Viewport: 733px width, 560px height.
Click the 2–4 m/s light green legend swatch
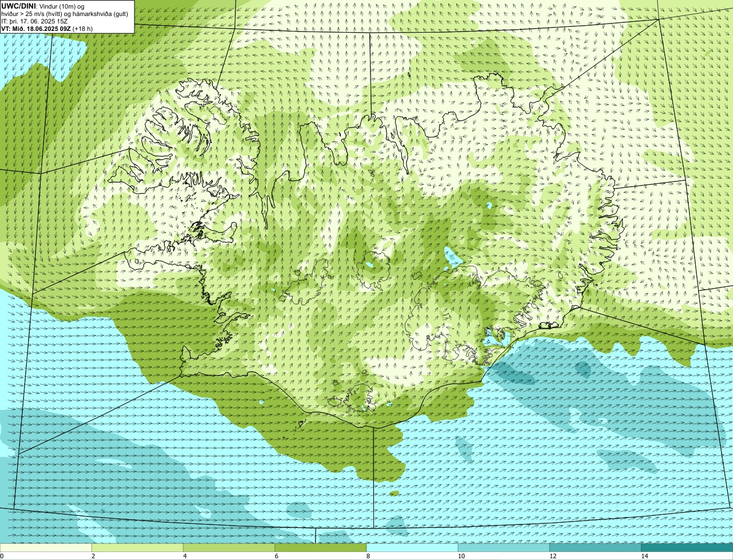(137, 547)
